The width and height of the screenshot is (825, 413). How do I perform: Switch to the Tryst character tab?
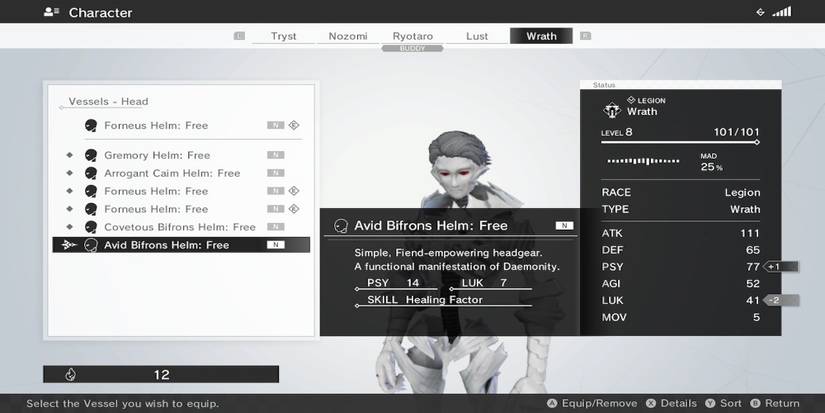pos(284,36)
